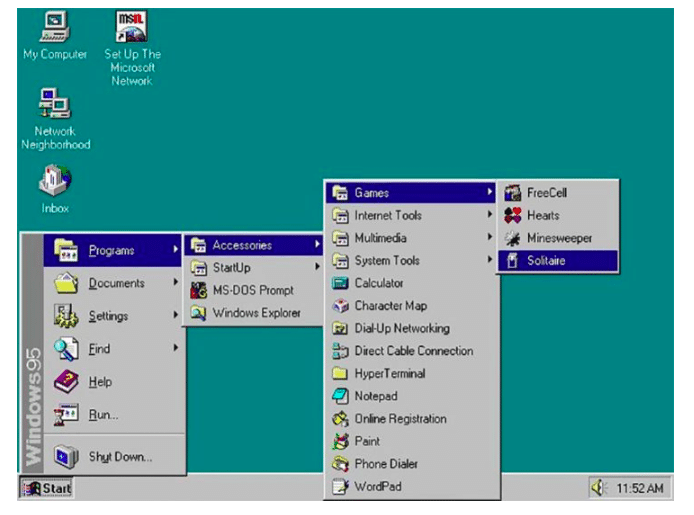Image resolution: width=694 pixels, height=515 pixels.
Task: Expand the Multimedia submenu
Action: click(380, 238)
